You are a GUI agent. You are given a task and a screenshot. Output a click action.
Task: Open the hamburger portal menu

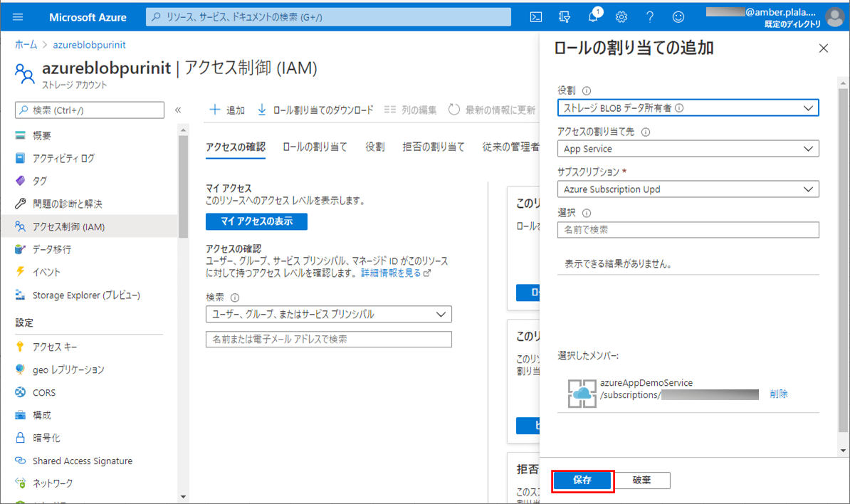pos(18,17)
